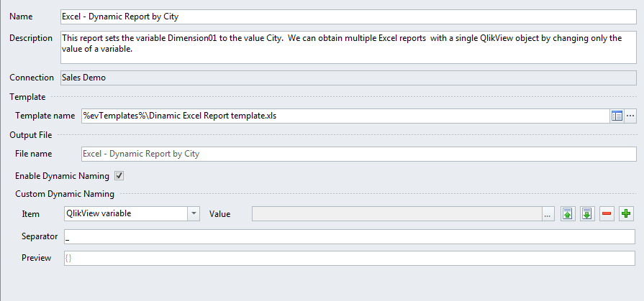The height and width of the screenshot is (301, 644).
Task: Move the naming item down
Action: tap(587, 213)
